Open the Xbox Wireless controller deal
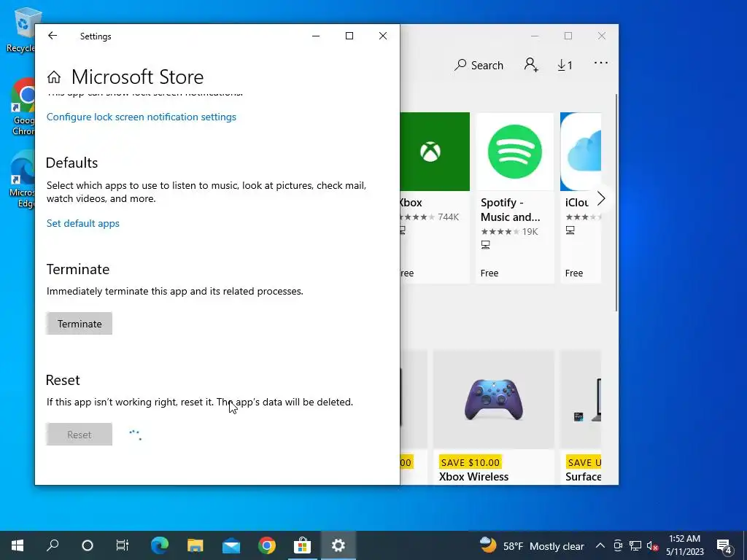 tap(494, 418)
